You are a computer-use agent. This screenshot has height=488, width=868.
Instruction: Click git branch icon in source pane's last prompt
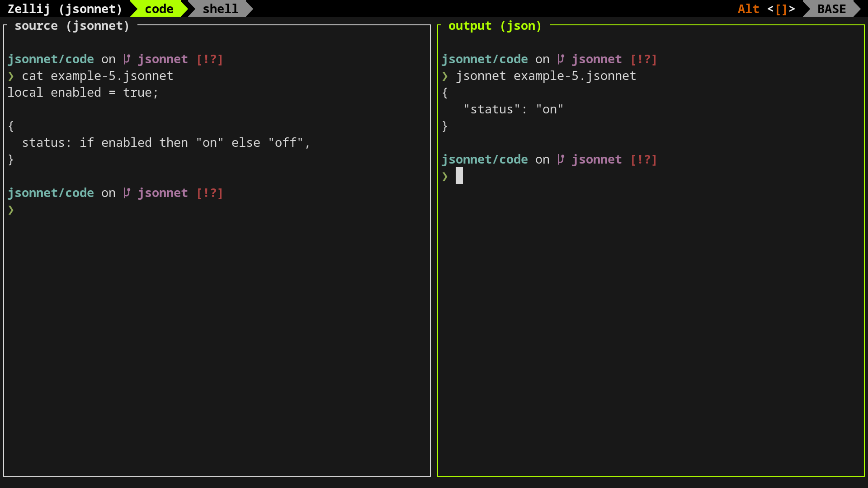(127, 193)
